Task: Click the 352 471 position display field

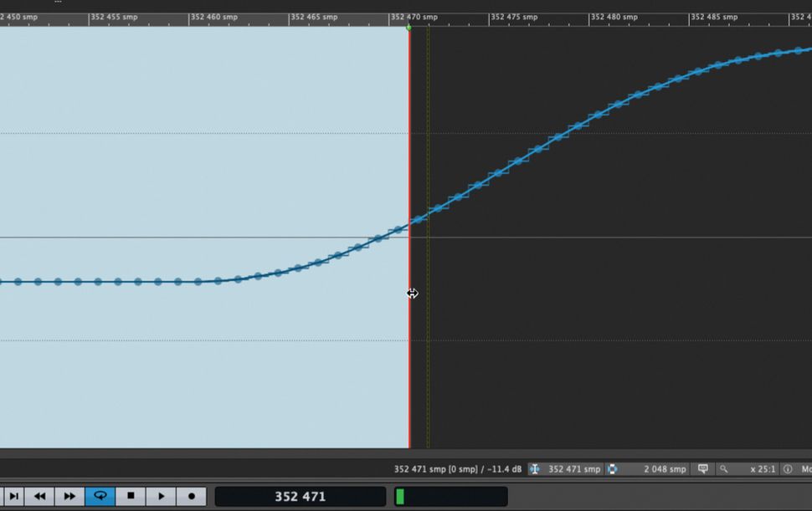Action: pos(300,496)
